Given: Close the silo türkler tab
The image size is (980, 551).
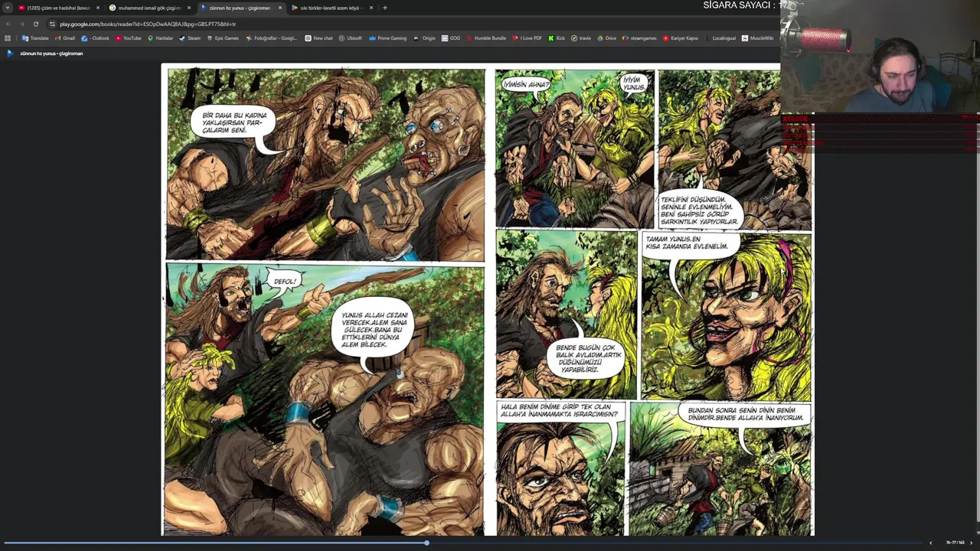Looking at the screenshot, I should 371,8.
